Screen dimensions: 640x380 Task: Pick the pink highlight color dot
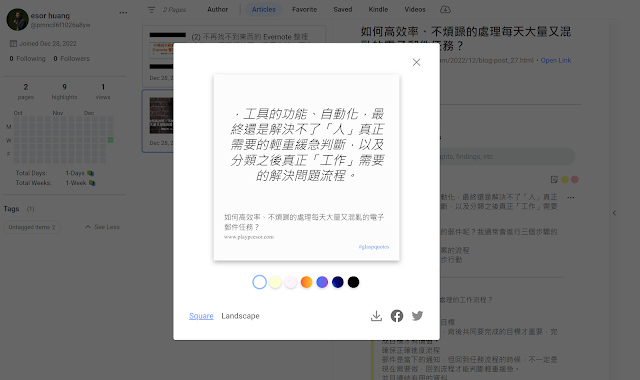(x=575, y=180)
